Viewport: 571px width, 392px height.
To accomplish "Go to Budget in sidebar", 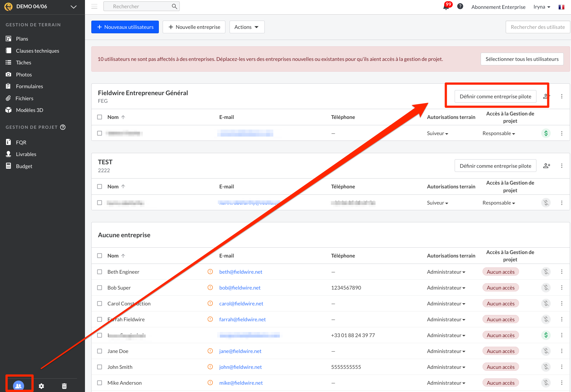I will [x=24, y=166].
